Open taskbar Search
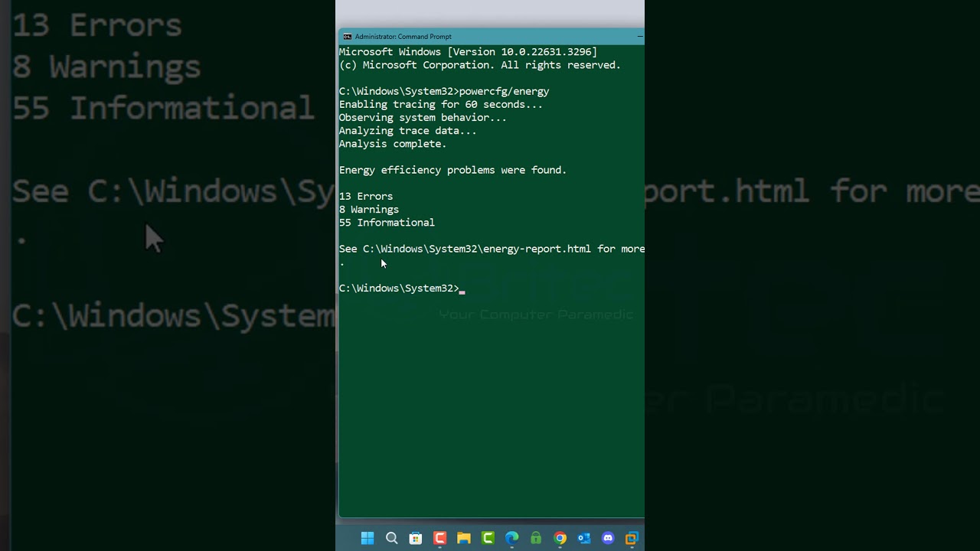The width and height of the screenshot is (980, 551). coord(391,538)
